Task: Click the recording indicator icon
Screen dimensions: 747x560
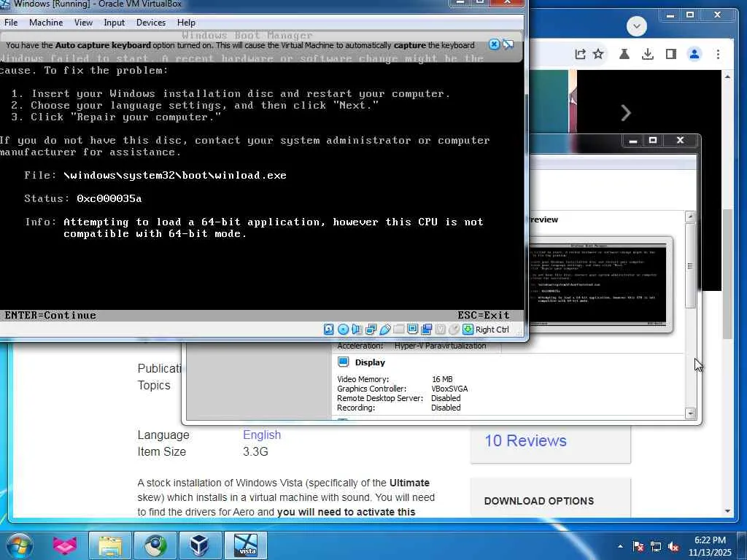Action: click(426, 329)
